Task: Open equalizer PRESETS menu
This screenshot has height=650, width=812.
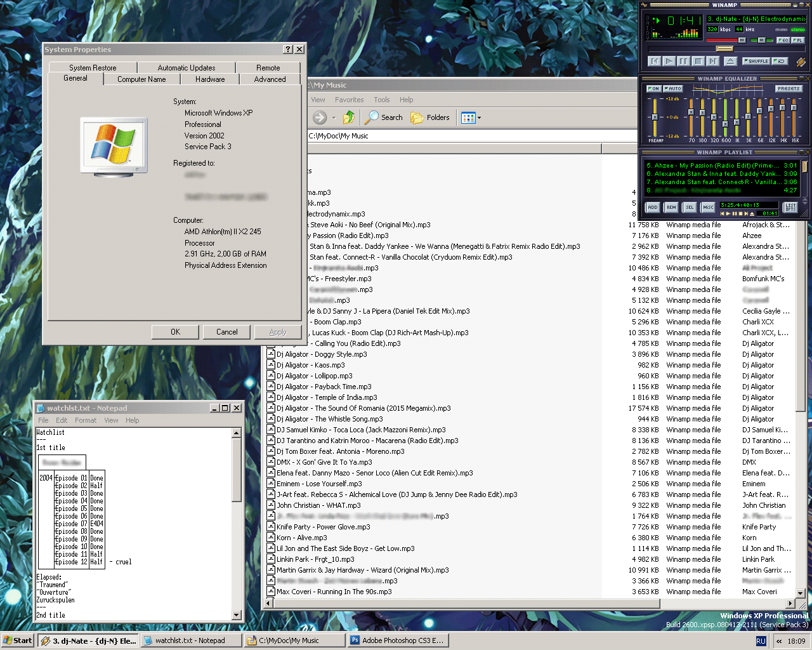Action: point(789,89)
